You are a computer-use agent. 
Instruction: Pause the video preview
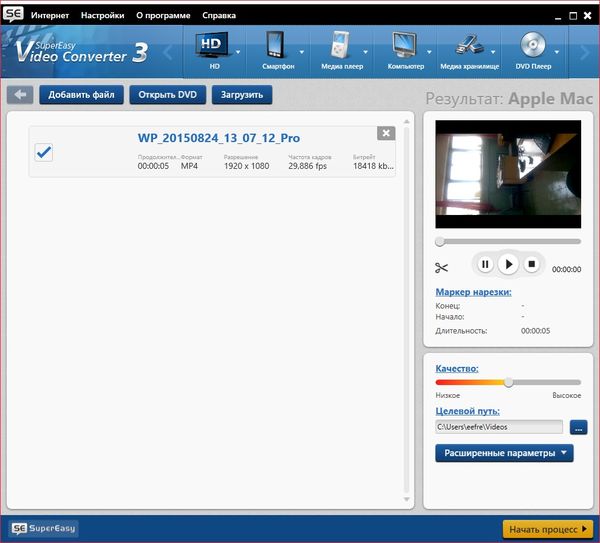(485, 264)
